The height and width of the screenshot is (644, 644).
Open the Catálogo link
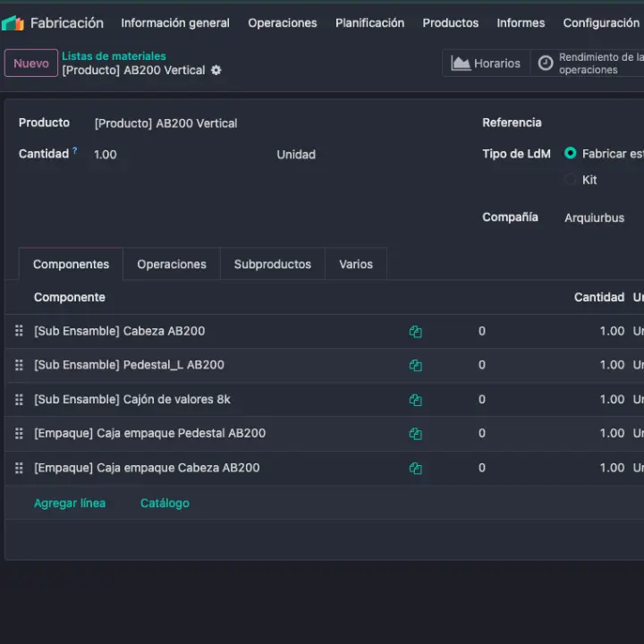(x=165, y=504)
